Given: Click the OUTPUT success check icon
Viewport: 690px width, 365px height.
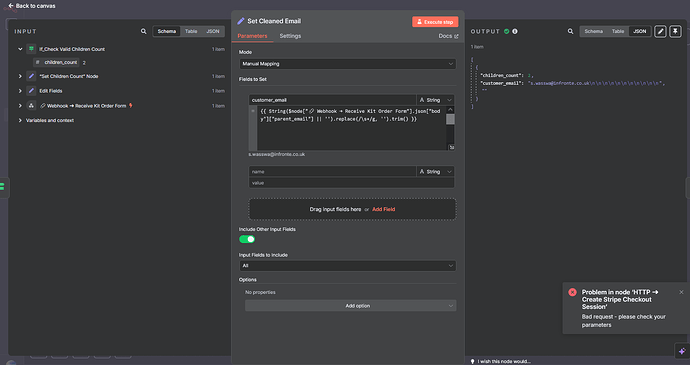Looking at the screenshot, I should 506,31.
